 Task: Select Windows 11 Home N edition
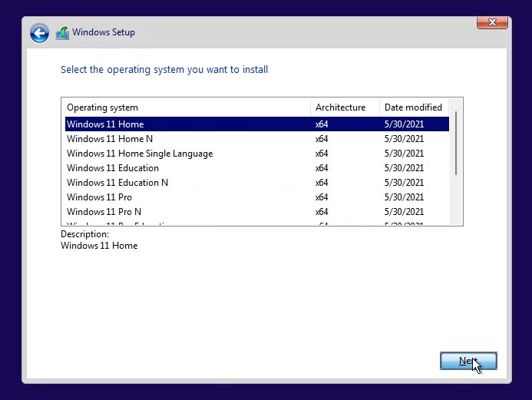click(257, 139)
